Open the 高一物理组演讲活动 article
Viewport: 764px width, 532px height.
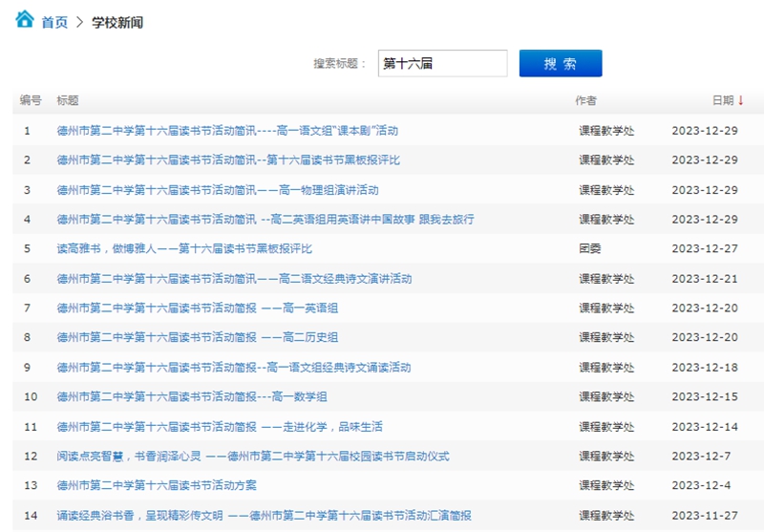tap(218, 190)
